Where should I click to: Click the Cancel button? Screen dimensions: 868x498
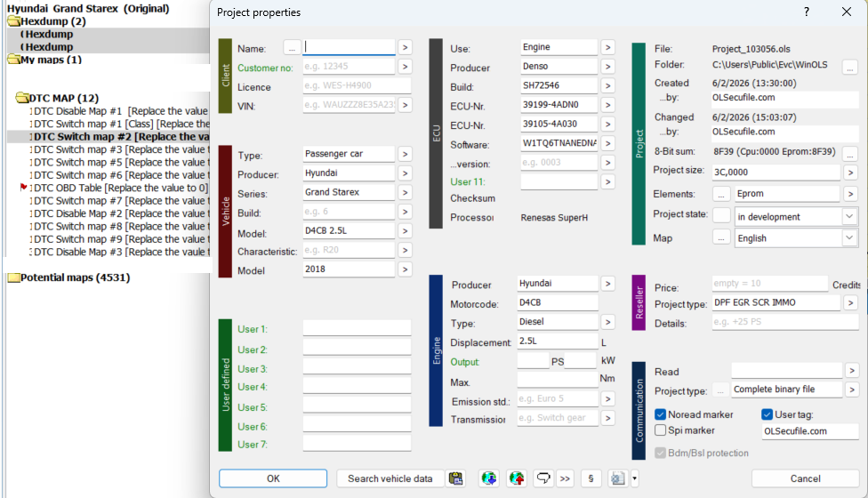tap(805, 478)
